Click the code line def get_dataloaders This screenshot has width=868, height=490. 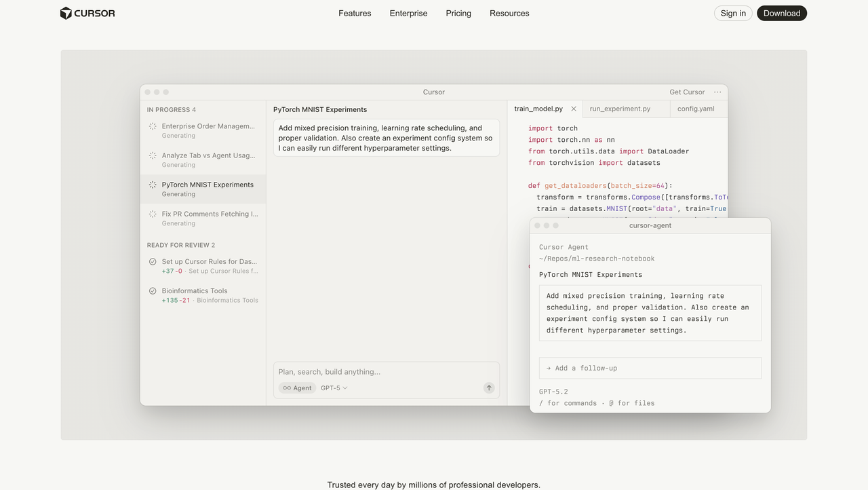pyautogui.click(x=600, y=185)
